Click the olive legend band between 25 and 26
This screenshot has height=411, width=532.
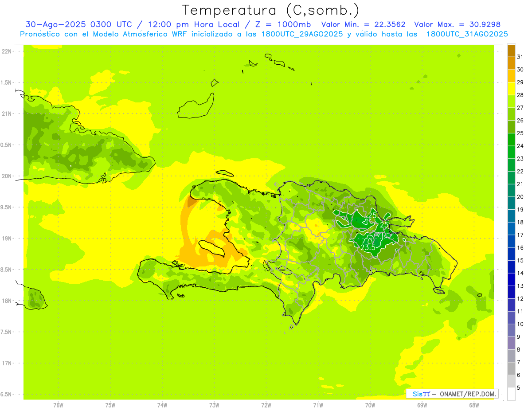[x=511, y=127]
